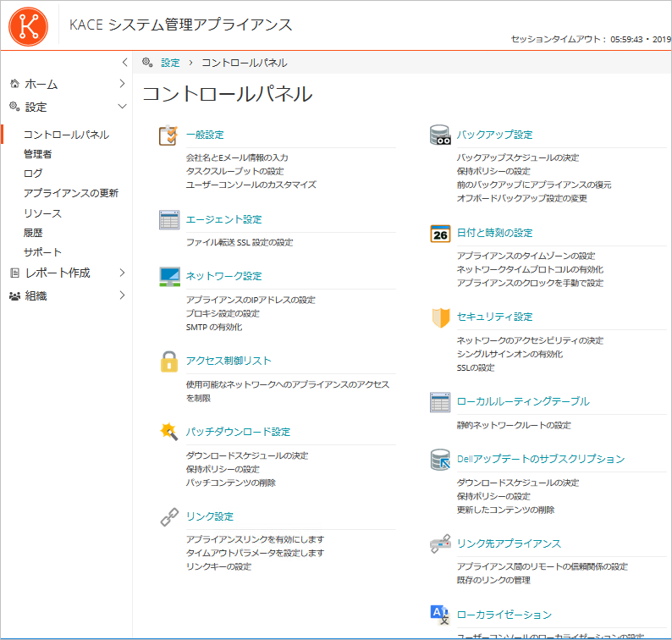The width and height of the screenshot is (672, 640).
Task: Click the バックアップ設定 database tape icon
Action: click(440, 135)
